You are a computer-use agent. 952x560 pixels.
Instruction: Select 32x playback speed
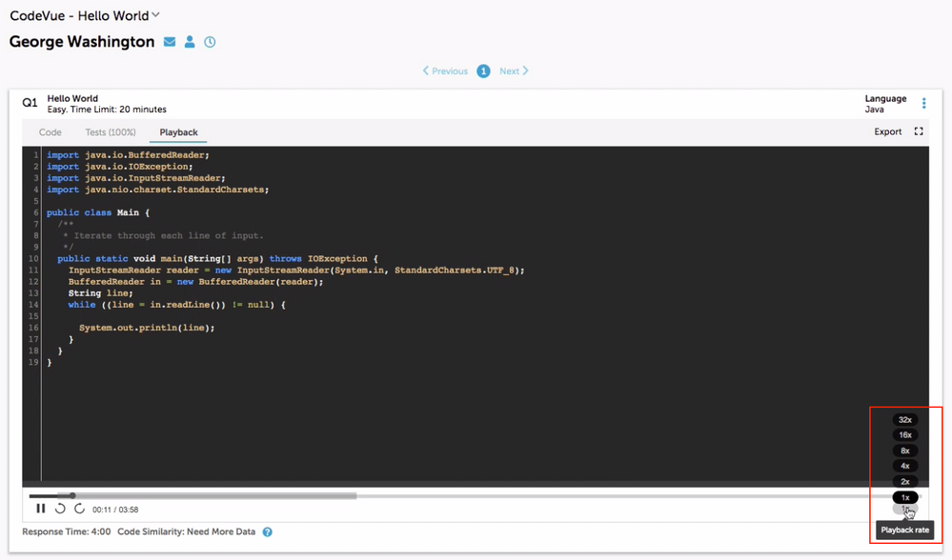pos(905,419)
